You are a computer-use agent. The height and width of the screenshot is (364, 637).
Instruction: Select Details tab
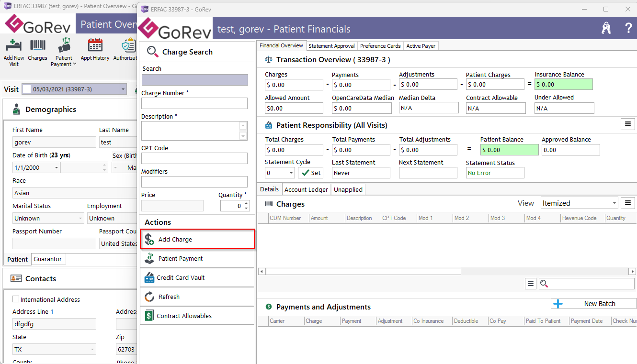[x=269, y=189]
